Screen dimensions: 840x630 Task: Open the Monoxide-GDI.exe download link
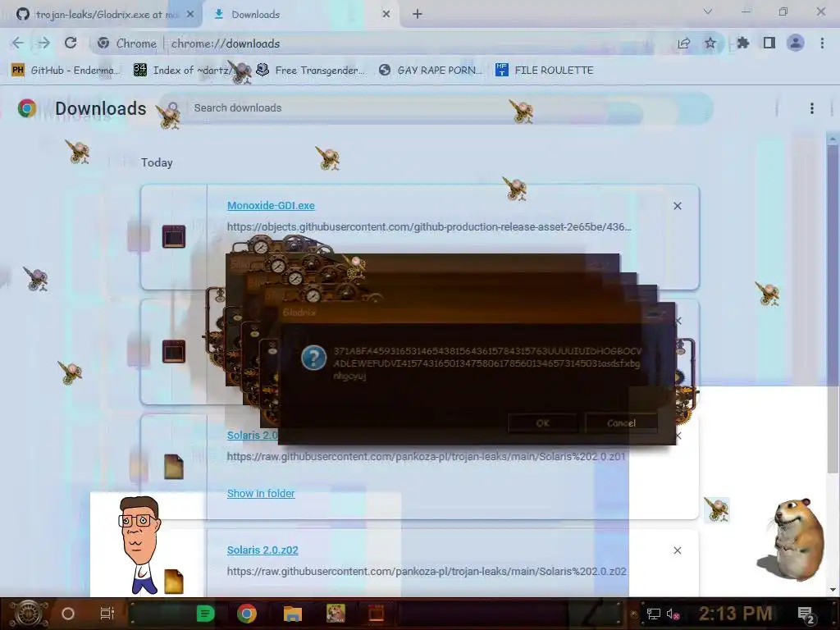271,206
